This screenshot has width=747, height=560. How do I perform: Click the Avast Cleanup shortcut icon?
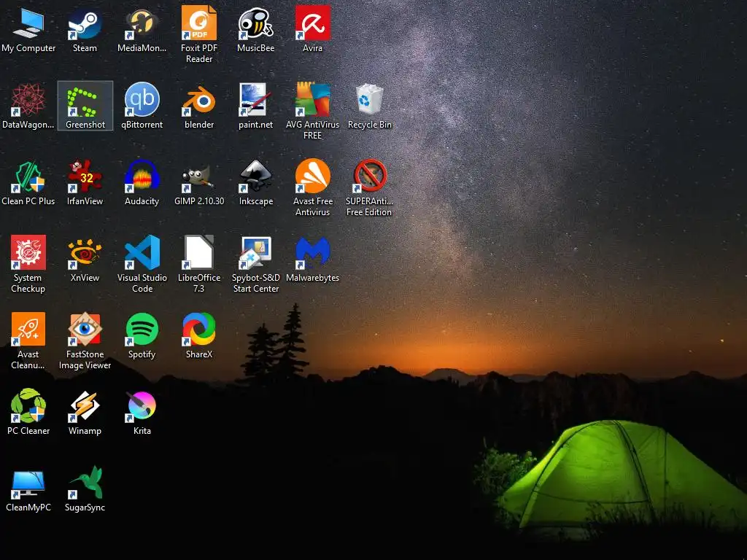coord(28,330)
